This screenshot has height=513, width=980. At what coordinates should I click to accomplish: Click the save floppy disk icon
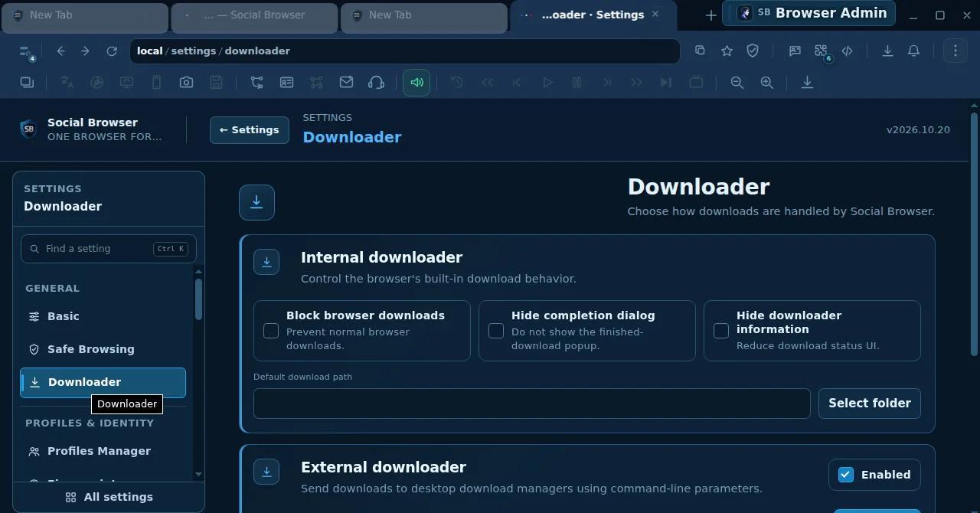tap(216, 83)
